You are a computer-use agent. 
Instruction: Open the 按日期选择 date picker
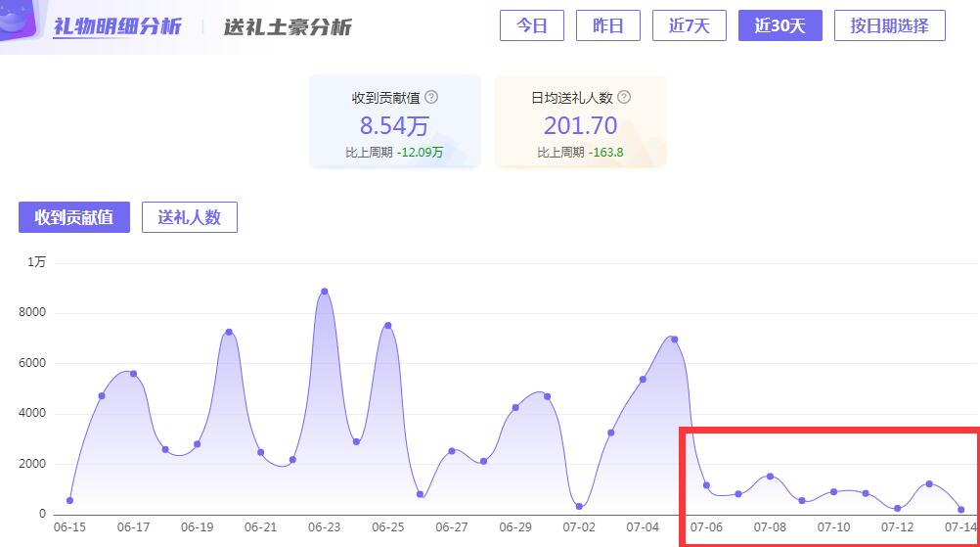pyautogui.click(x=889, y=25)
